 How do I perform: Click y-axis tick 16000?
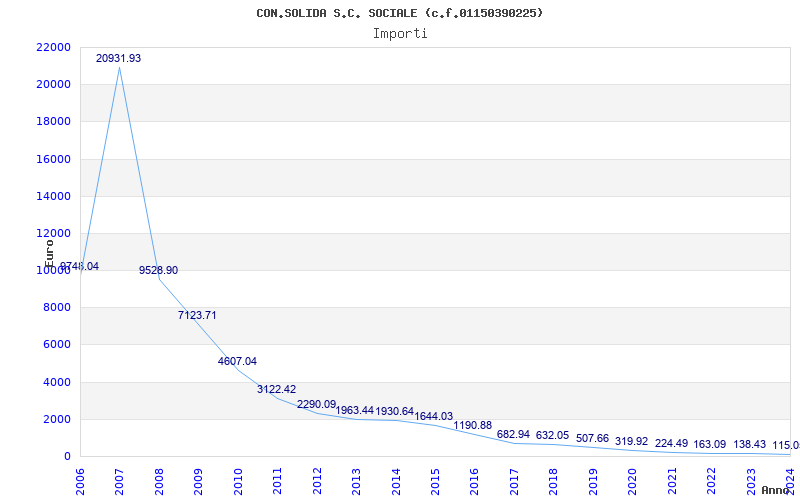pyautogui.click(x=54, y=159)
